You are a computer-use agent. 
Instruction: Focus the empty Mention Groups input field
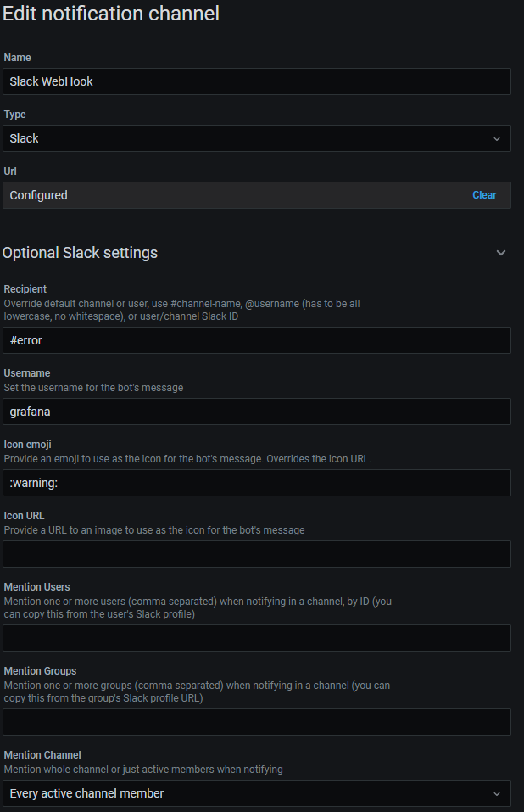pos(257,722)
